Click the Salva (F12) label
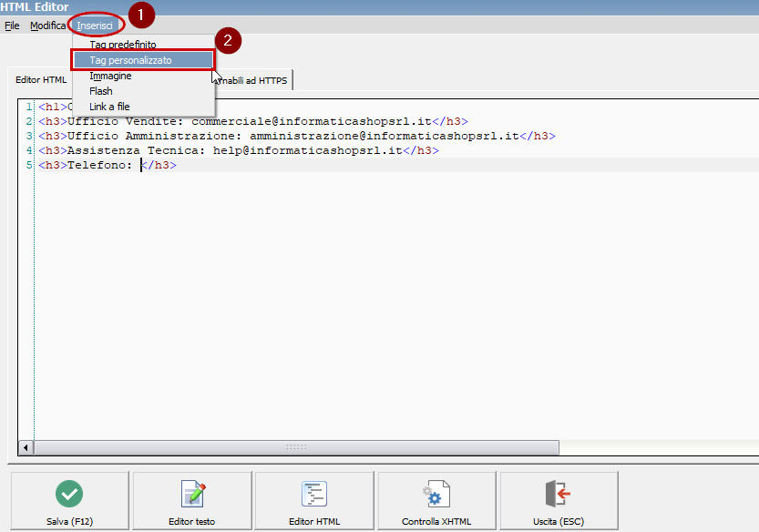The height and width of the screenshot is (532, 759). [x=69, y=521]
